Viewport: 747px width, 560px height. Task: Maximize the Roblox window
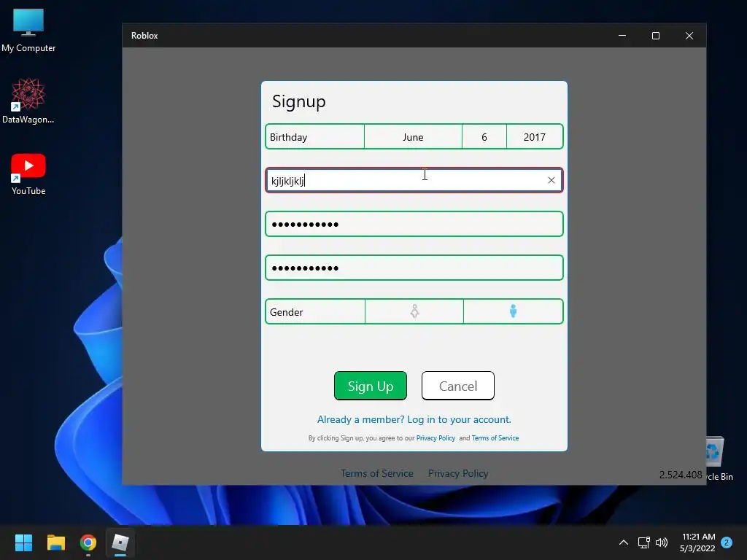[656, 36]
